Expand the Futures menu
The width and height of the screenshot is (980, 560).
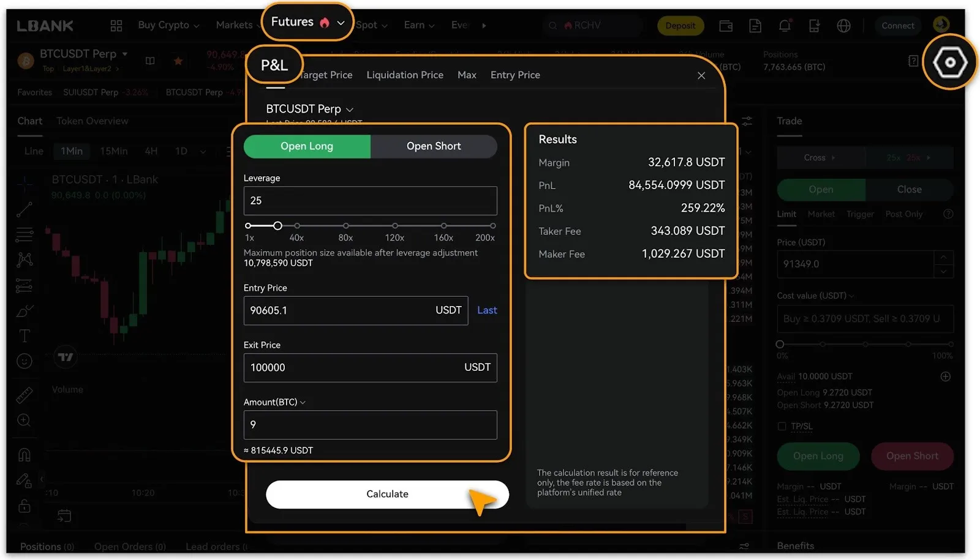[307, 23]
